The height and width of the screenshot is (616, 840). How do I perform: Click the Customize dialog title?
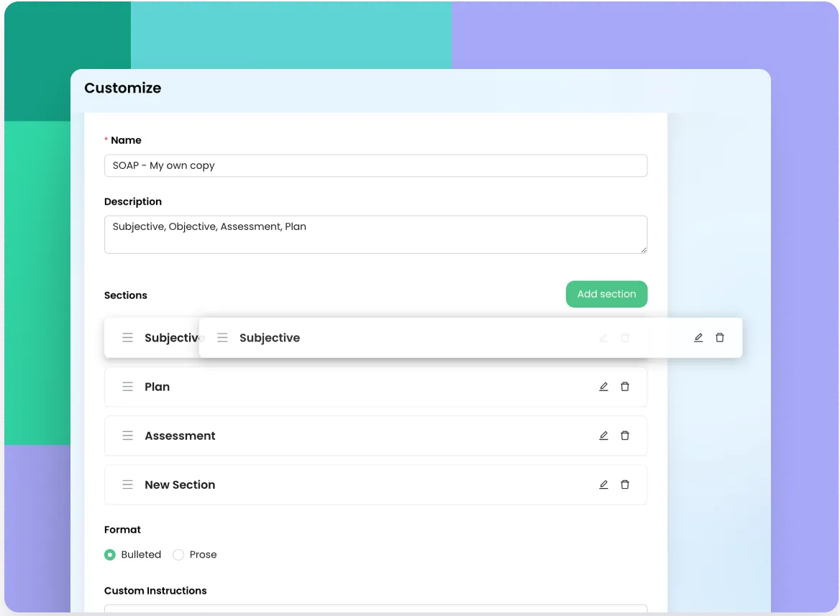(123, 88)
